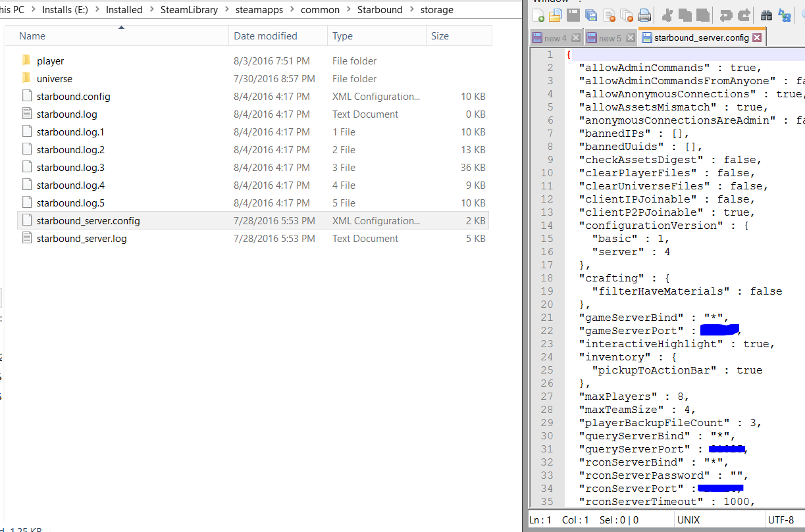Click the Open file toolbar icon
The width and height of the screenshot is (805, 532).
click(556, 16)
